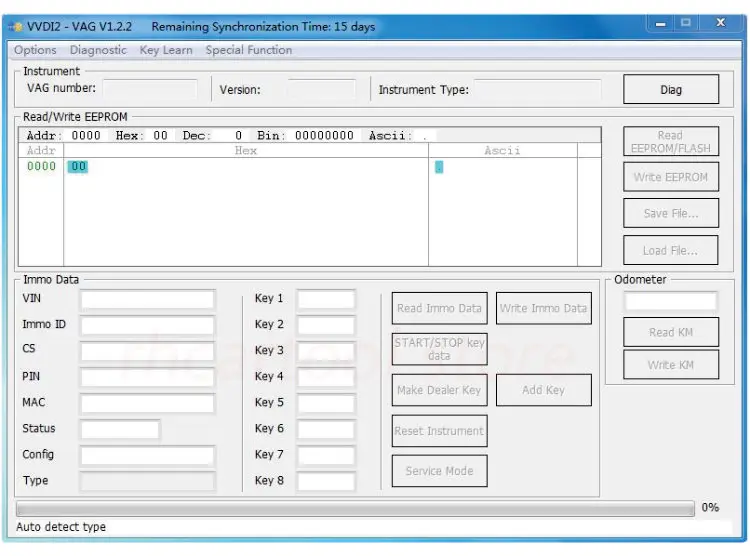Viewport: 750px width, 556px height.
Task: Click the PIN input field
Action: 148,377
